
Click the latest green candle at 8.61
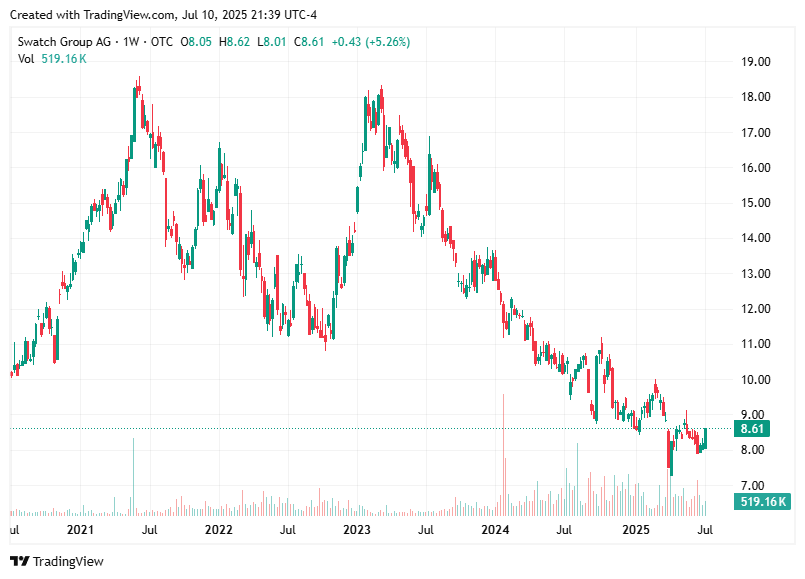[706, 438]
